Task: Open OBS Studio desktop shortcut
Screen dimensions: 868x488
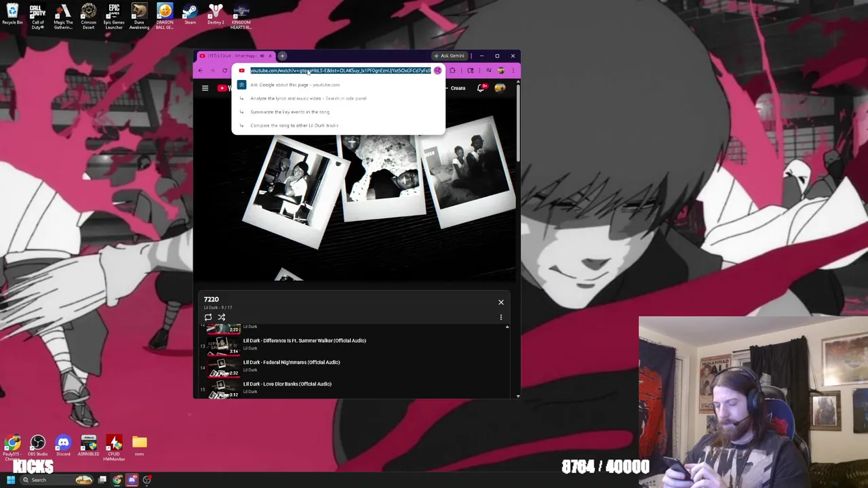Action: tap(37, 446)
